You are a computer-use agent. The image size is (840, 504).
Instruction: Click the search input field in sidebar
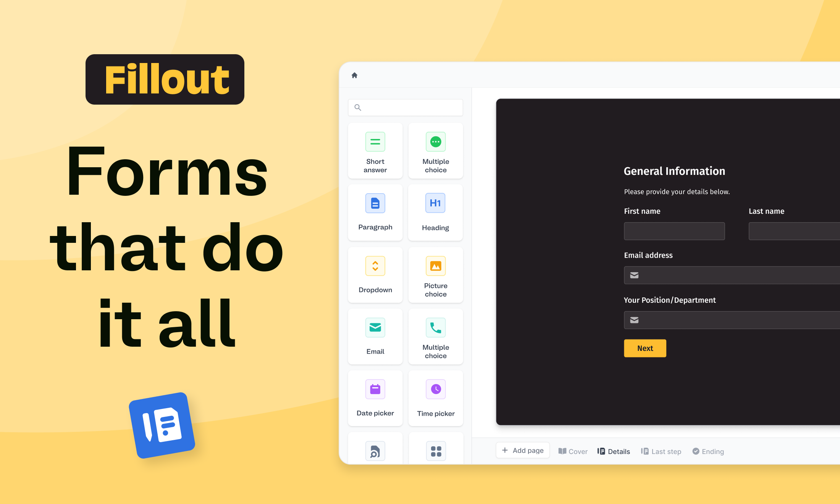coord(405,107)
